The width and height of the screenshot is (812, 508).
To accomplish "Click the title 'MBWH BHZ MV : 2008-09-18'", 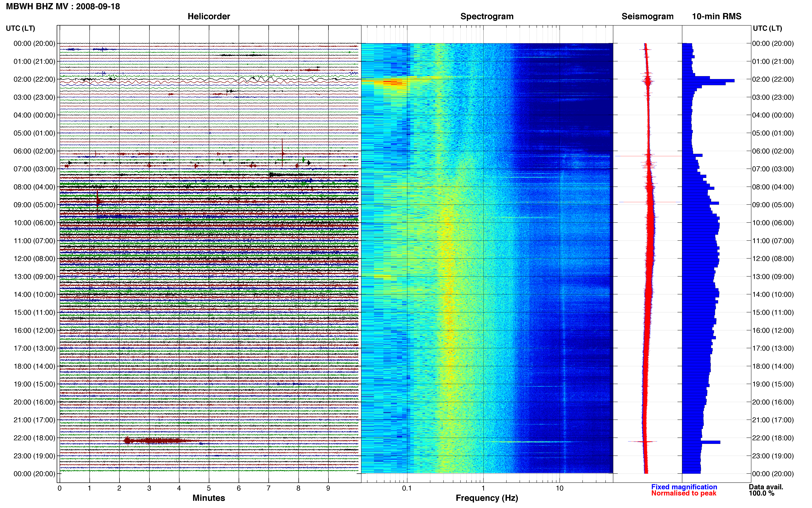I will [63, 6].
